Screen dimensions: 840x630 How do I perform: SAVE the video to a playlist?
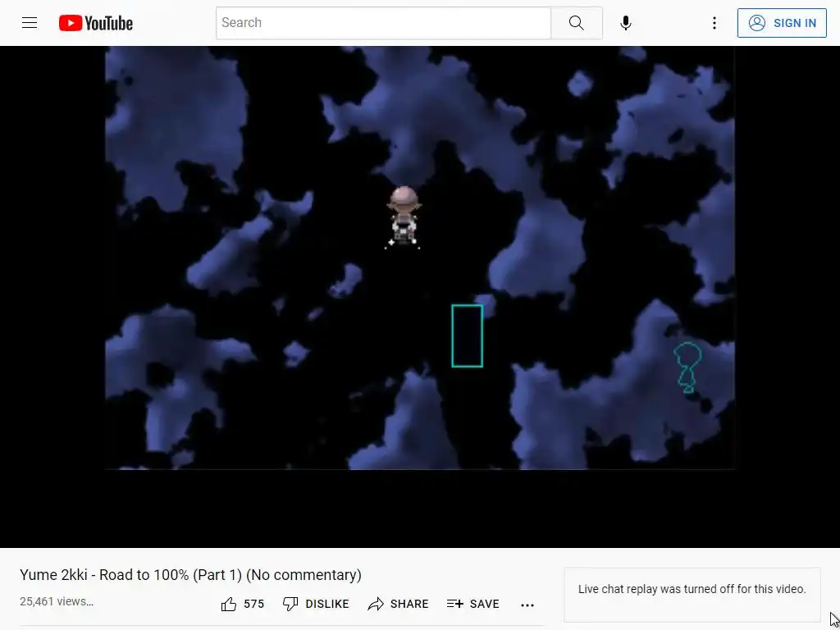473,605
